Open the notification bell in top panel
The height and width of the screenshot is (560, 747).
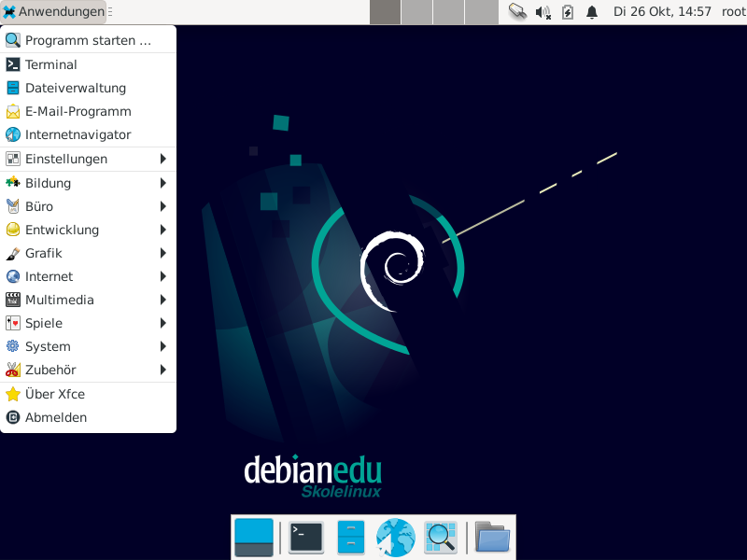(x=592, y=12)
